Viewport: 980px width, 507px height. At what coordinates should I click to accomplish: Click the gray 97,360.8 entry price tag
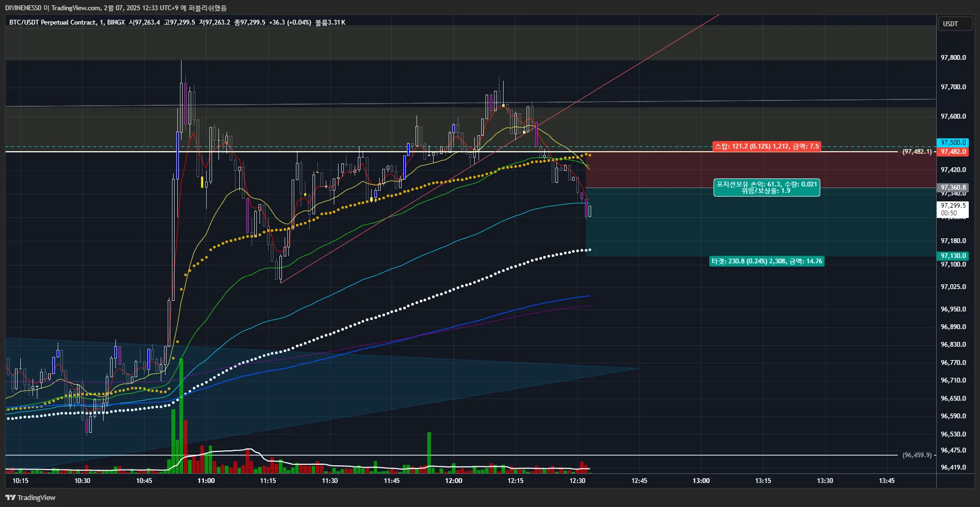click(x=953, y=188)
